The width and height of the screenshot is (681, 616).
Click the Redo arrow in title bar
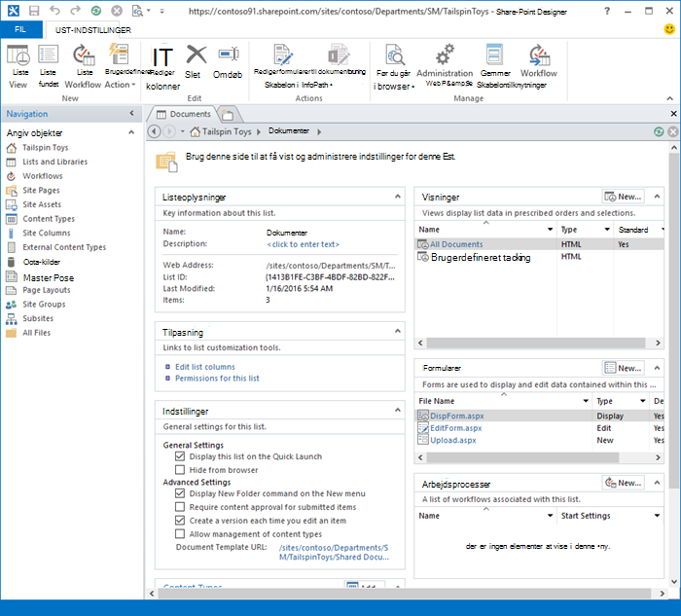pyautogui.click(x=76, y=11)
